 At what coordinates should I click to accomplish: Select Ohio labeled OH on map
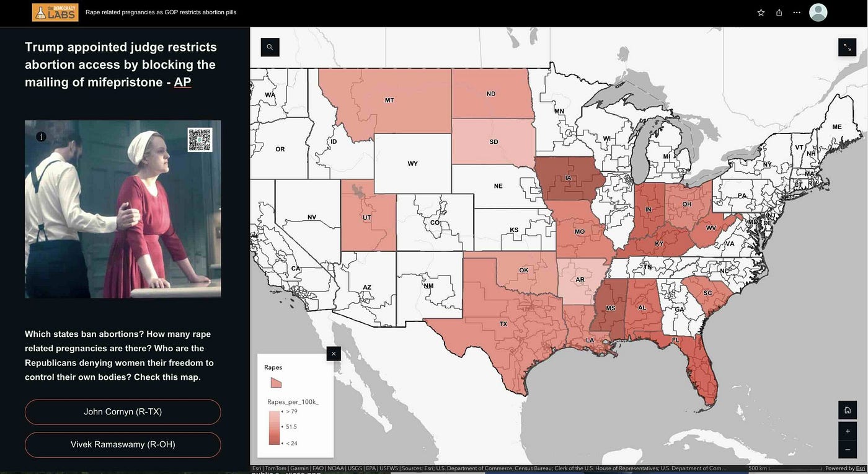687,204
